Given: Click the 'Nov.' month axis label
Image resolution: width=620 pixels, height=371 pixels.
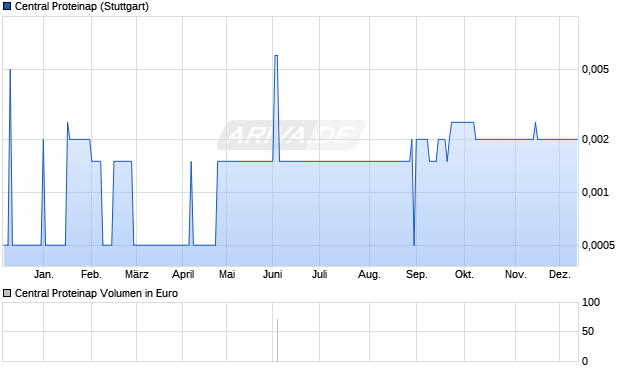Looking at the screenshot, I should 516,274.
